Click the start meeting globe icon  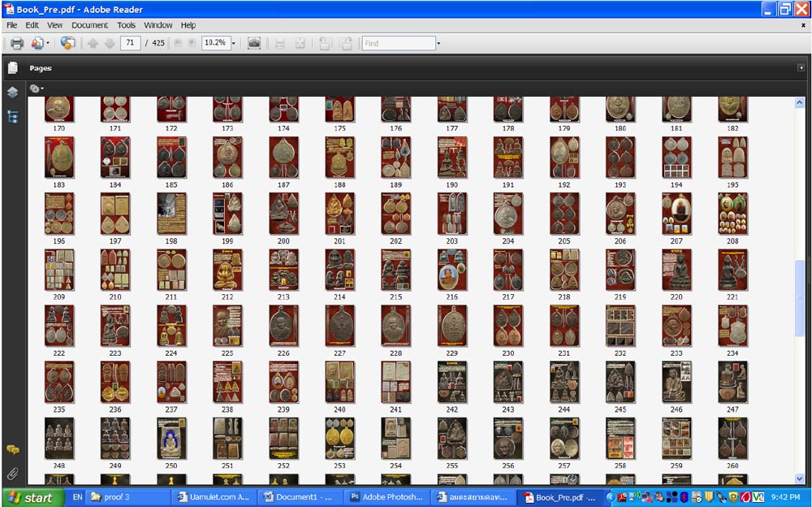coord(67,43)
